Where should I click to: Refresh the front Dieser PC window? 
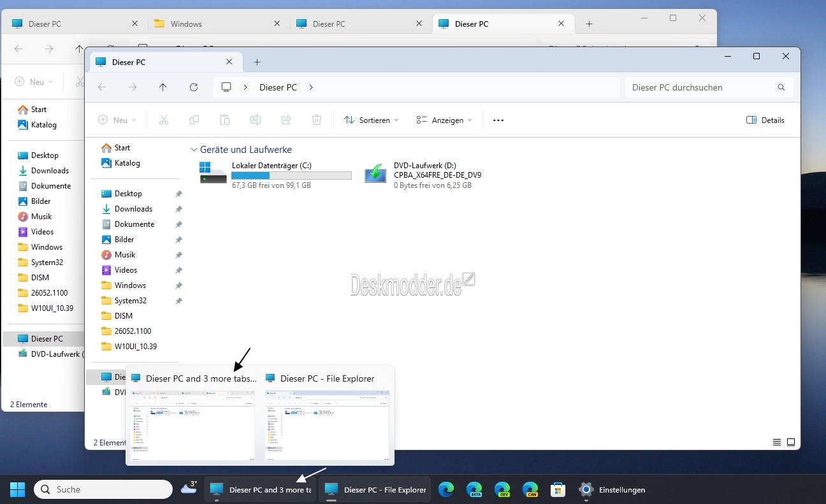coord(194,87)
